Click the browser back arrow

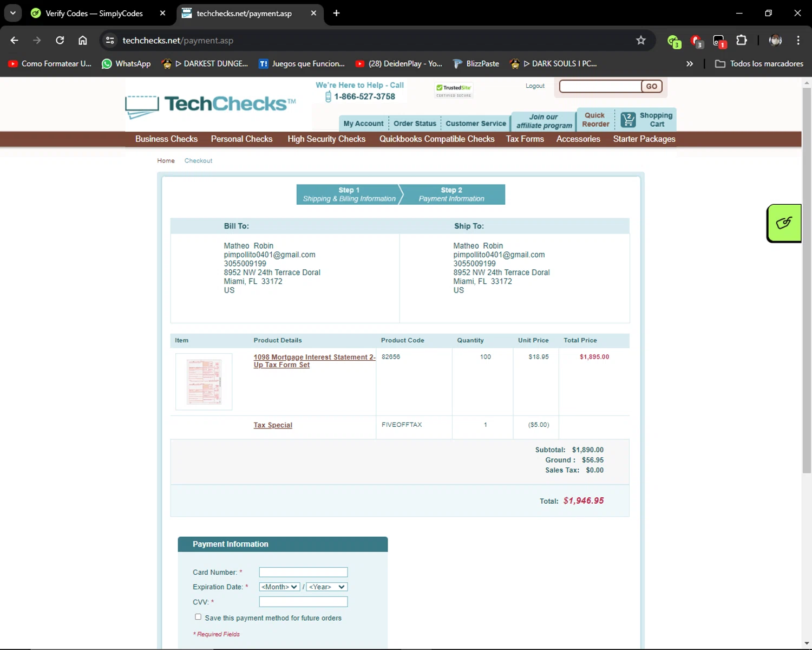click(x=15, y=40)
